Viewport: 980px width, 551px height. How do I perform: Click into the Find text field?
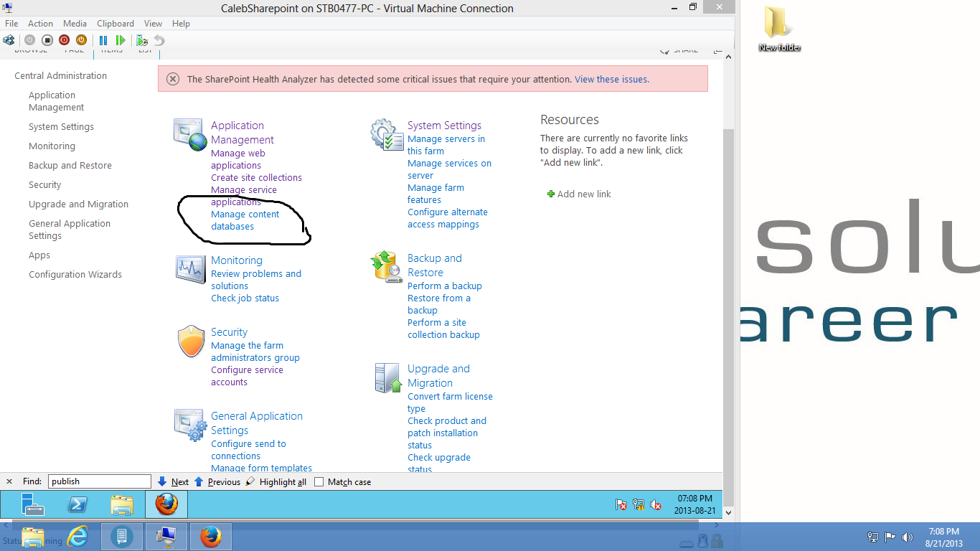tap(100, 482)
